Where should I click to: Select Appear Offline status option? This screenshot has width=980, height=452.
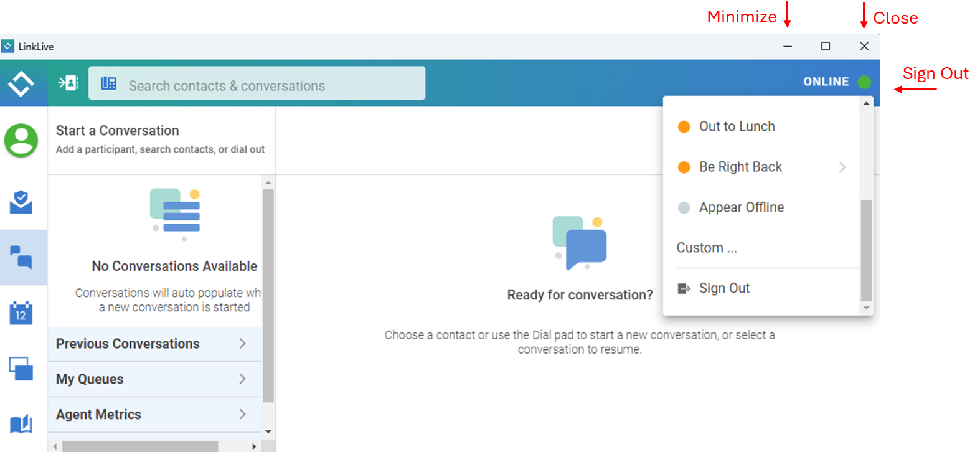point(741,207)
